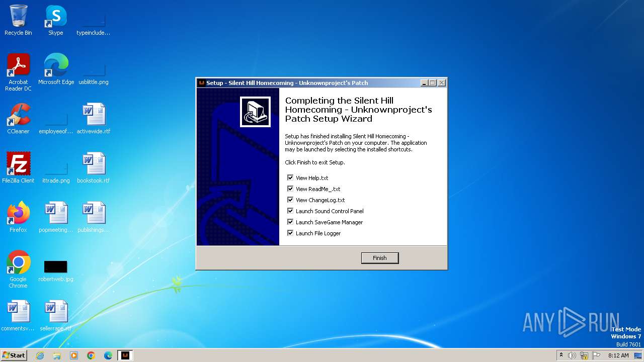Image resolution: width=644 pixels, height=362 pixels.
Task: Open the clock showing 8:12 AM
Action: [x=618, y=355]
